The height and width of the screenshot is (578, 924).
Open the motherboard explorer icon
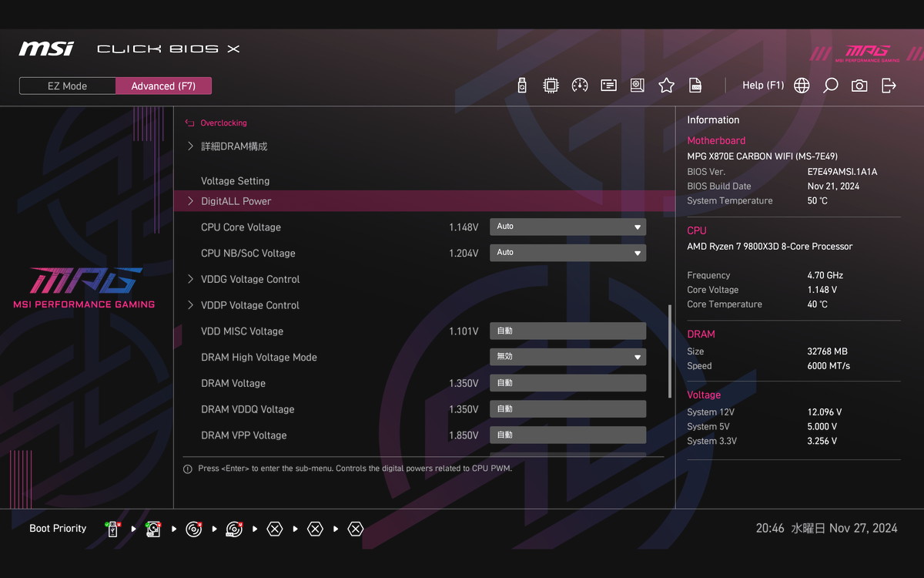click(638, 86)
